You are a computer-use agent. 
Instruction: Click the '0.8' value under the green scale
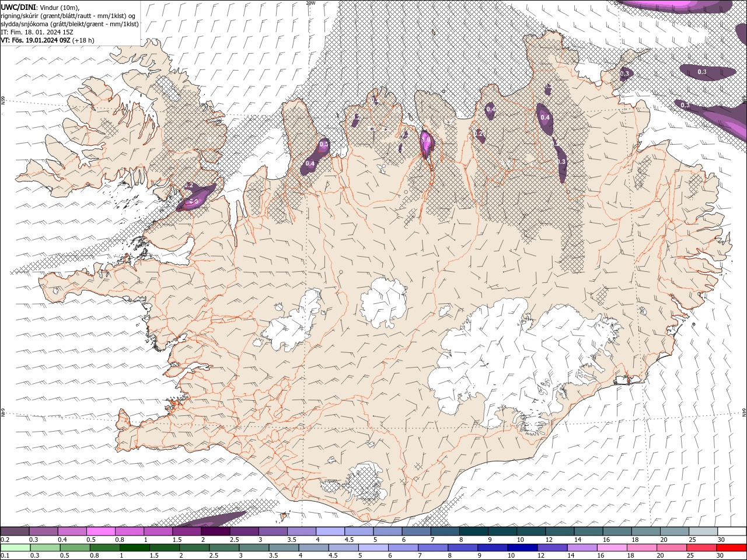(94, 556)
